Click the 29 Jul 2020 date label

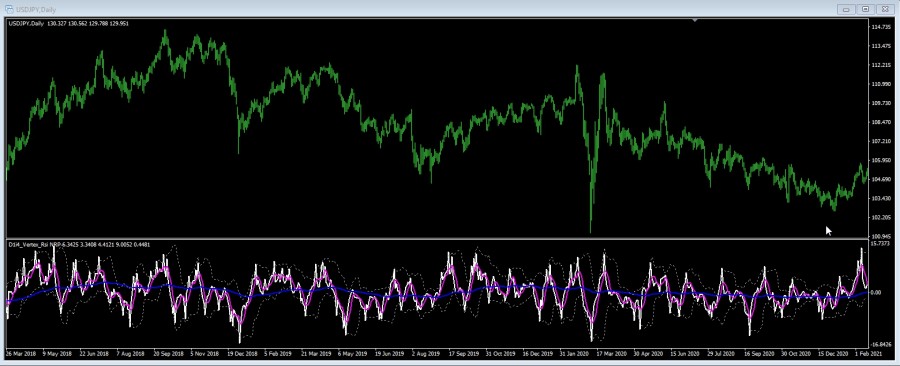(721, 354)
